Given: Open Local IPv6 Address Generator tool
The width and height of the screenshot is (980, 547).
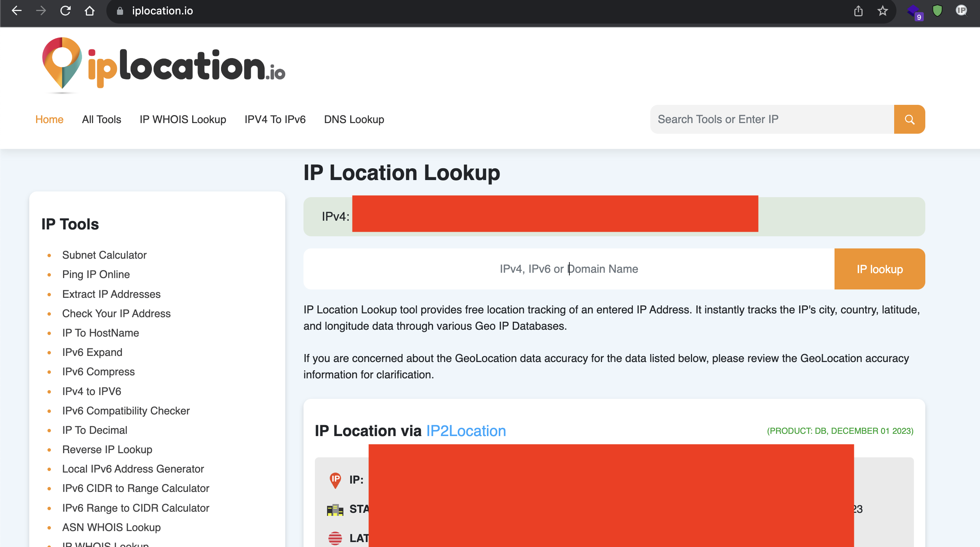Looking at the screenshot, I should (x=133, y=469).
